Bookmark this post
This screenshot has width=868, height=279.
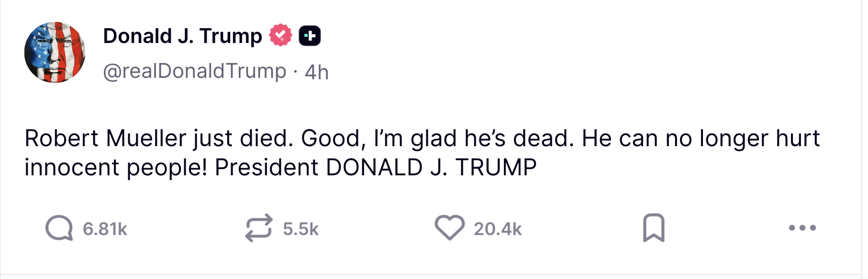coord(653,228)
